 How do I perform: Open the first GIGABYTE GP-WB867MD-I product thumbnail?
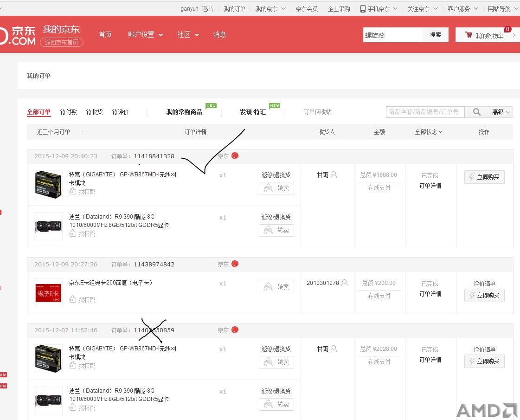48,184
